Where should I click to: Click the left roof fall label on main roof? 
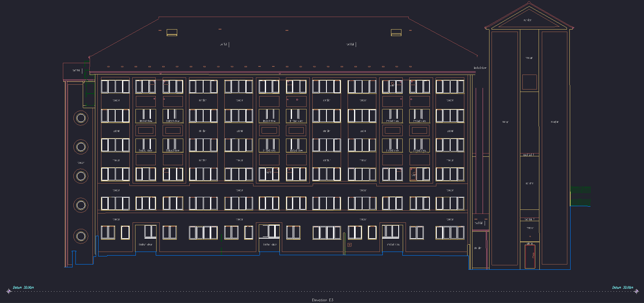tap(223, 44)
